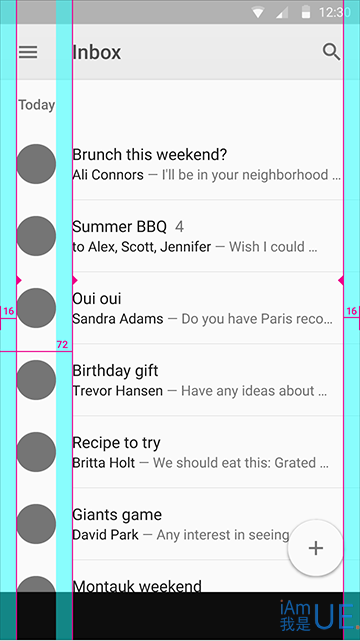Tap the floating plus compose button

(315, 547)
